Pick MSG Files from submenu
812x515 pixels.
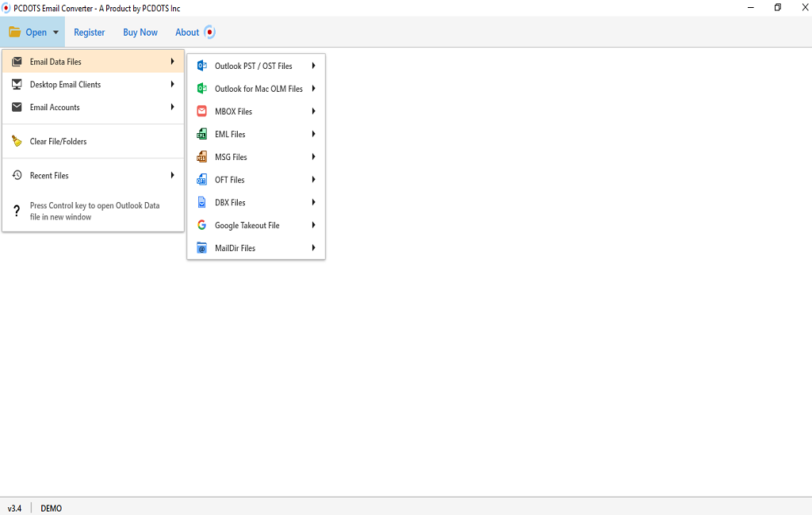(256, 157)
